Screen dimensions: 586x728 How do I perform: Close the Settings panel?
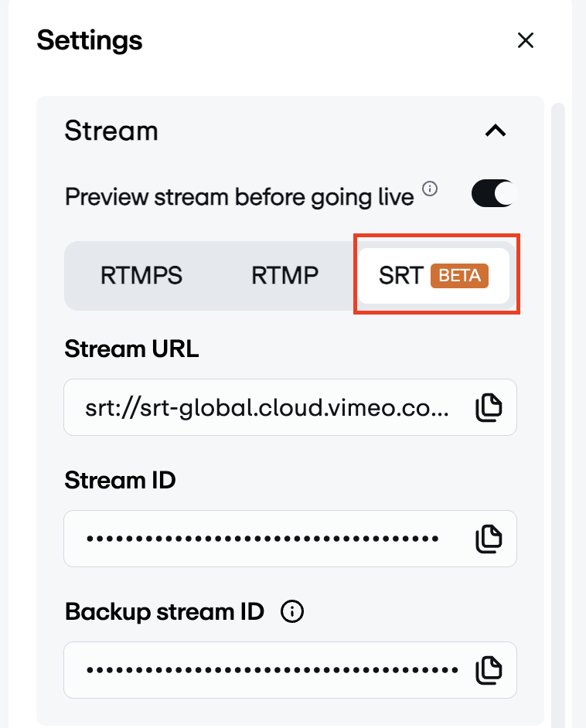[x=526, y=40]
